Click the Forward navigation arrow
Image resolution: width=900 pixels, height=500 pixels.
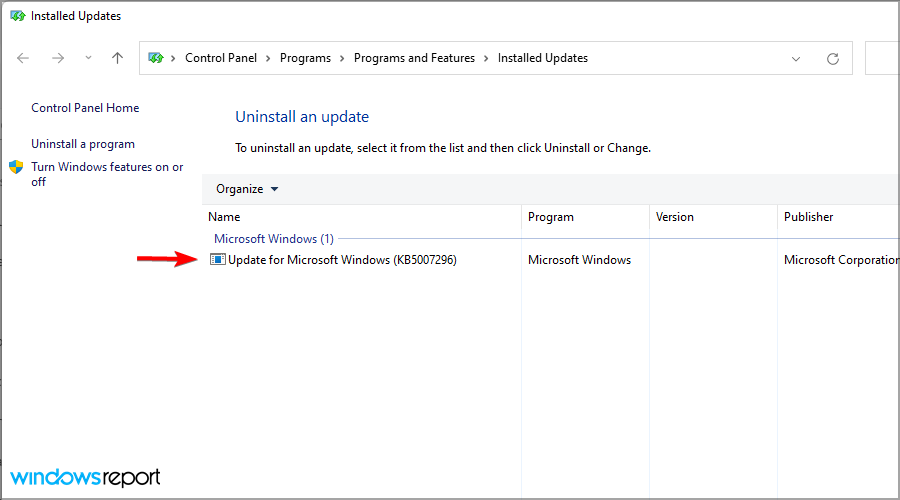point(57,58)
